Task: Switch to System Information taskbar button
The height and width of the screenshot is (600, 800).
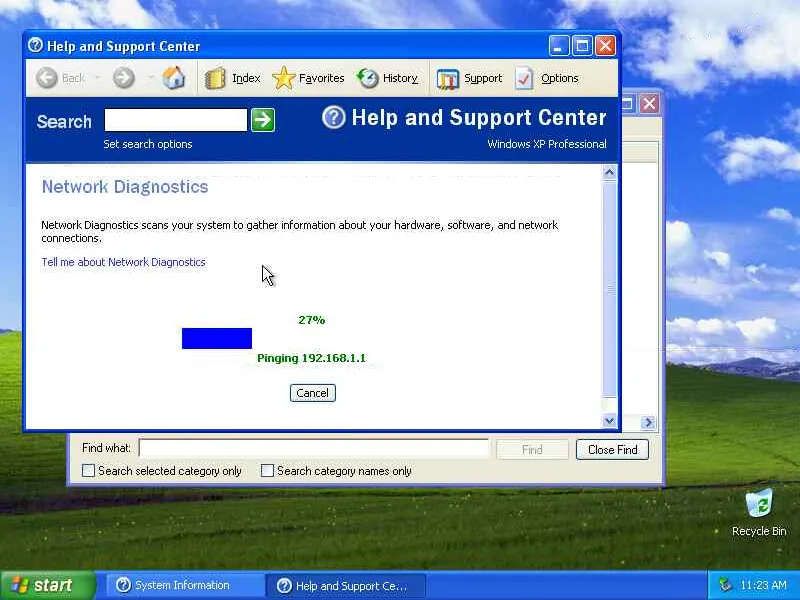Action: point(184,585)
